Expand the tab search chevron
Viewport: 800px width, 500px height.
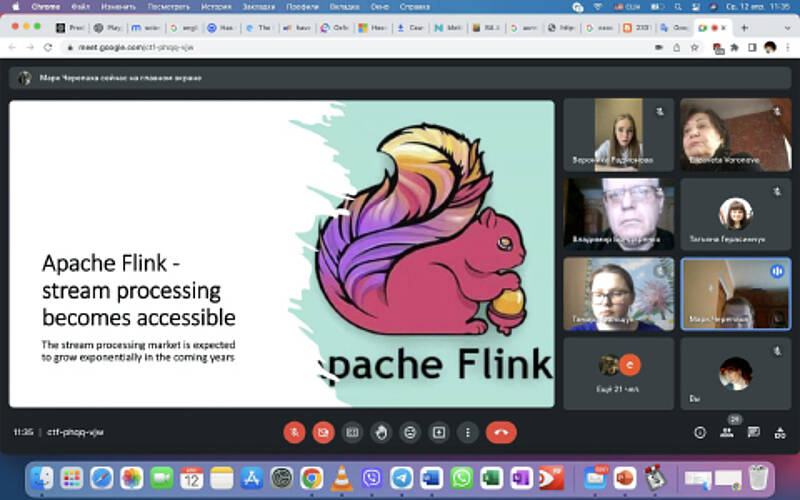click(787, 28)
